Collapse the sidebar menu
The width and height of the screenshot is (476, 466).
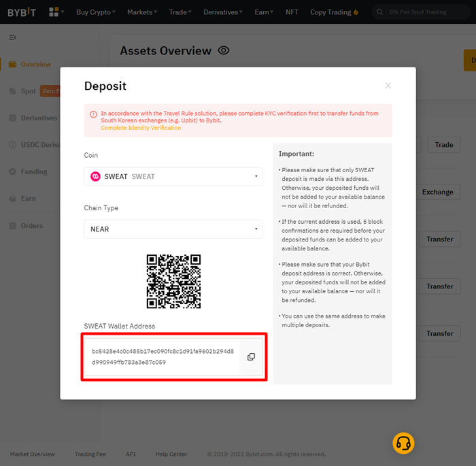12,37
